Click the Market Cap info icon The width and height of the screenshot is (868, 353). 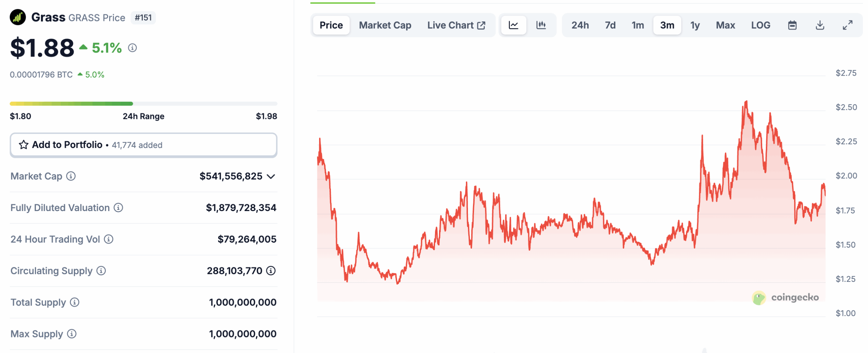click(x=71, y=176)
